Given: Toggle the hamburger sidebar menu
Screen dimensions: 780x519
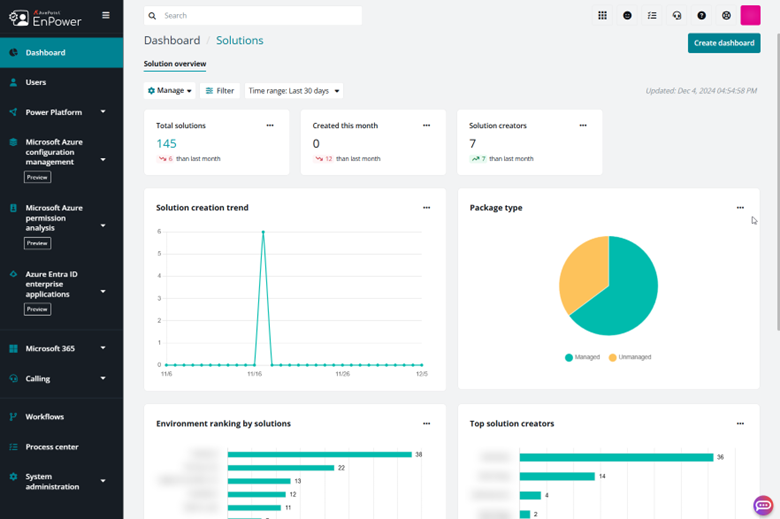Looking at the screenshot, I should (x=106, y=15).
